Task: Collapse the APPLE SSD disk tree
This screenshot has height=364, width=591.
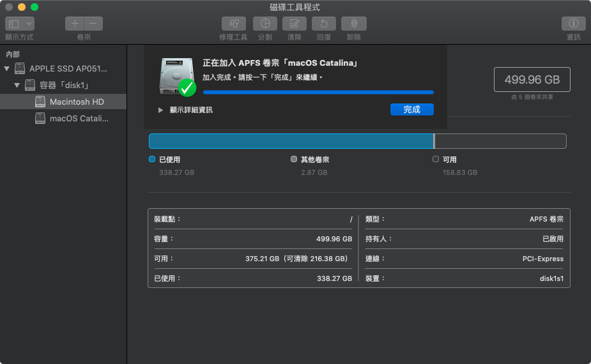Action: pos(7,68)
